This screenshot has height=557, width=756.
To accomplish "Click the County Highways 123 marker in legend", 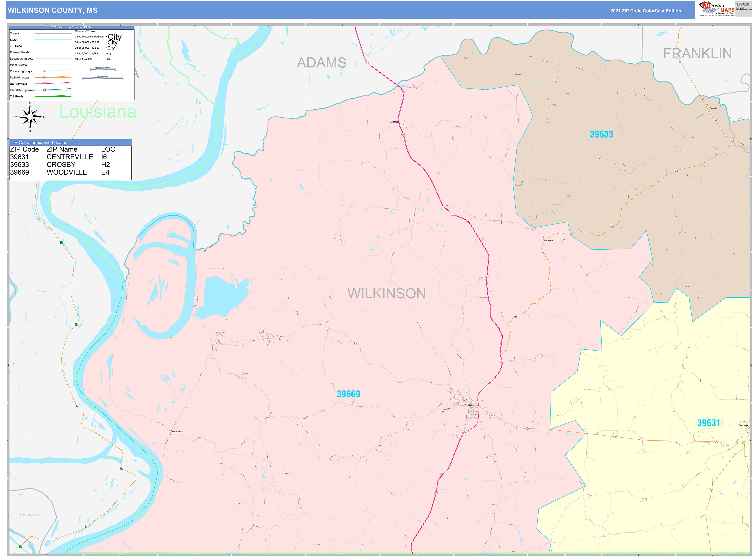I will 45,71.
